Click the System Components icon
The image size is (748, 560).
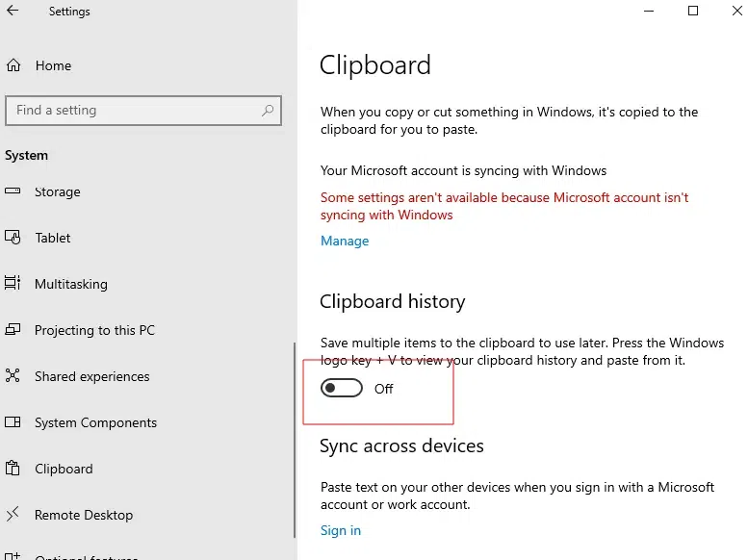pyautogui.click(x=13, y=422)
